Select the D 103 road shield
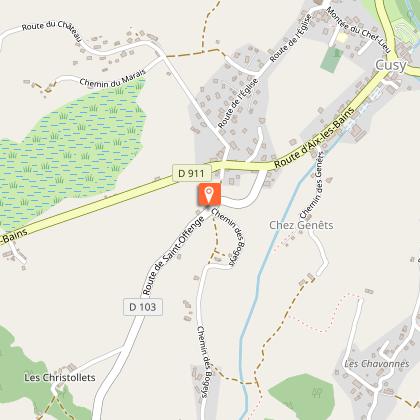Viewport: 420px width, 420px height. (143, 307)
